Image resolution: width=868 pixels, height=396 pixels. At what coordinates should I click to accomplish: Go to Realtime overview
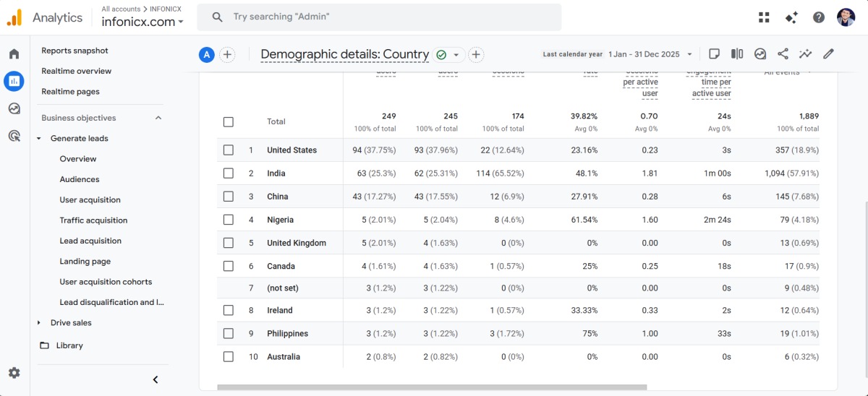coord(76,71)
